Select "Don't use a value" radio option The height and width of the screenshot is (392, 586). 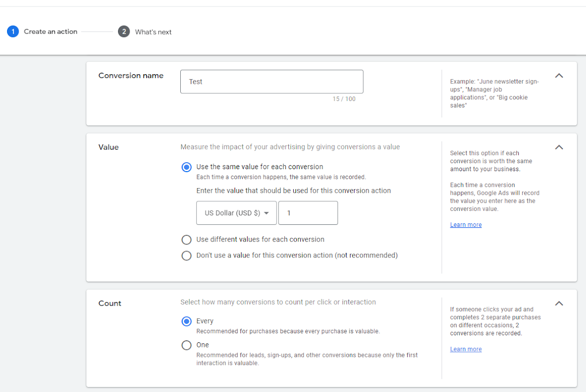tap(187, 255)
